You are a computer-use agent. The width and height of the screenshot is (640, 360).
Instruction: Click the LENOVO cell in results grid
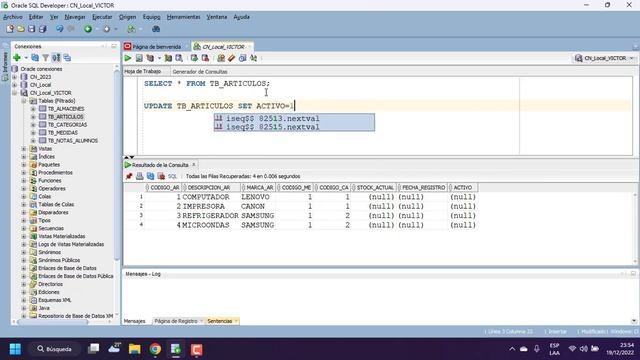(x=258, y=197)
